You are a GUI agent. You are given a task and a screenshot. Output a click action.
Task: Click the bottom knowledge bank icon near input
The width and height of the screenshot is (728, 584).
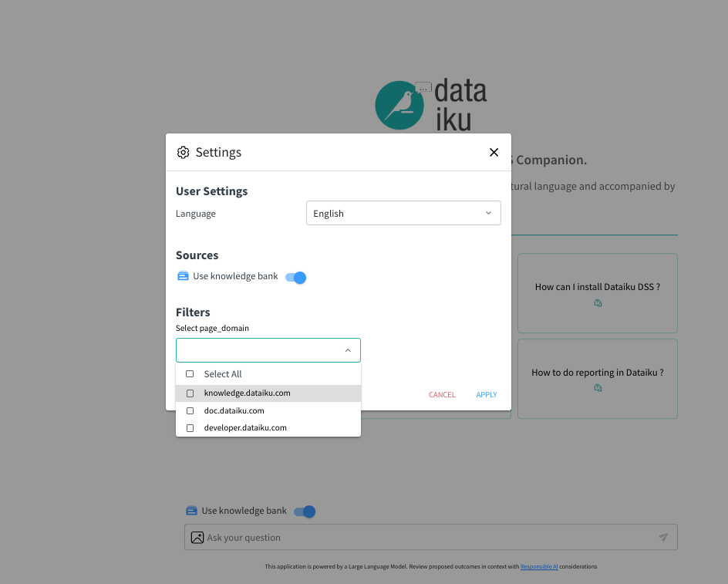click(x=191, y=511)
